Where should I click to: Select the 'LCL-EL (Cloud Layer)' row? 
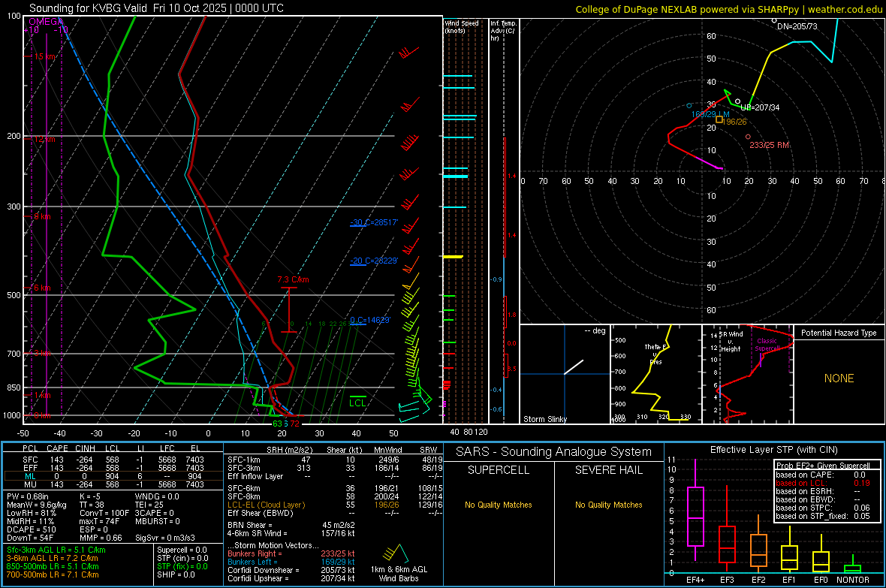pyautogui.click(x=335, y=505)
